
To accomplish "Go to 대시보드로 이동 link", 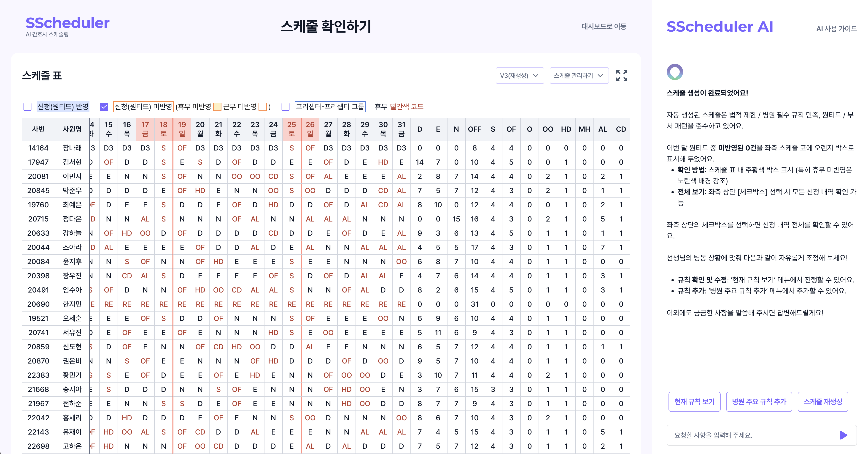I will point(604,26).
